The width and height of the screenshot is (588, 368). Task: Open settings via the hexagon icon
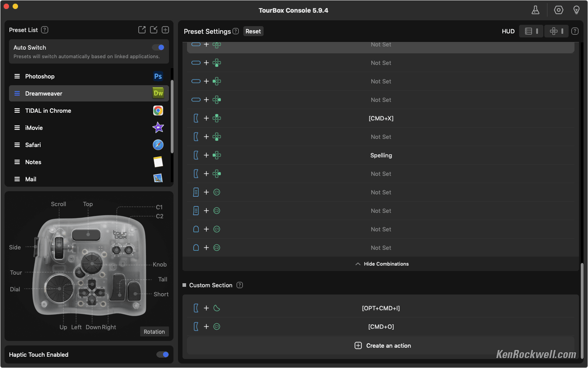[x=559, y=10]
